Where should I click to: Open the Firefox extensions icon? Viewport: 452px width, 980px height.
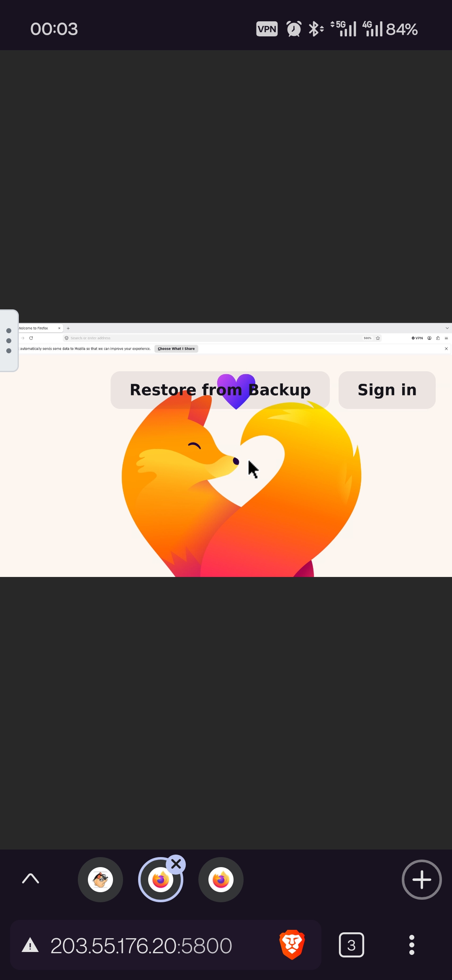pos(438,338)
